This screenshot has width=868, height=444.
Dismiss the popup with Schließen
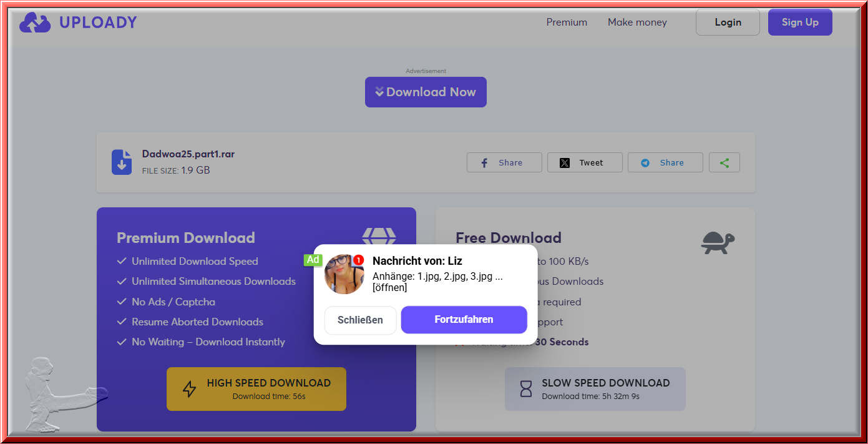pyautogui.click(x=360, y=320)
